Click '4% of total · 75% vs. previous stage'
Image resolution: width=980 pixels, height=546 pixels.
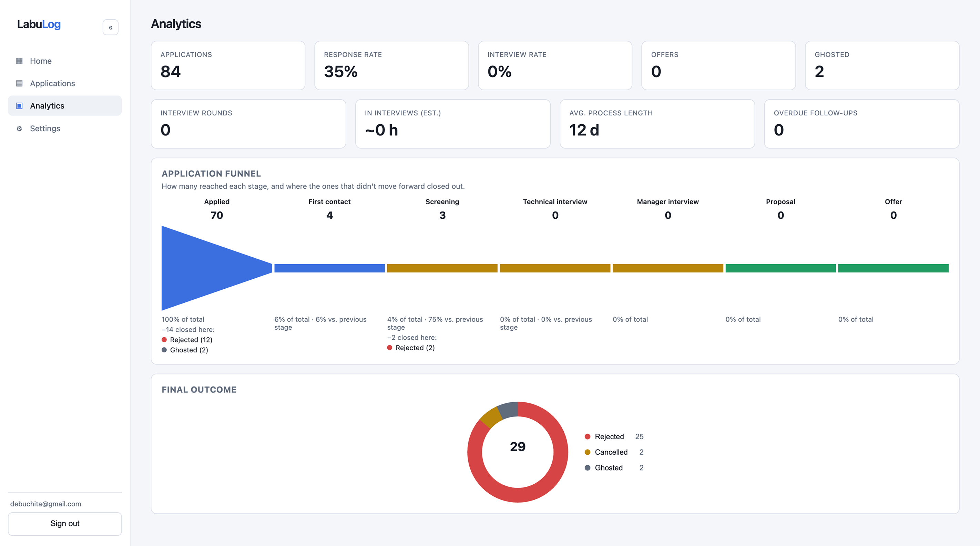435,323
